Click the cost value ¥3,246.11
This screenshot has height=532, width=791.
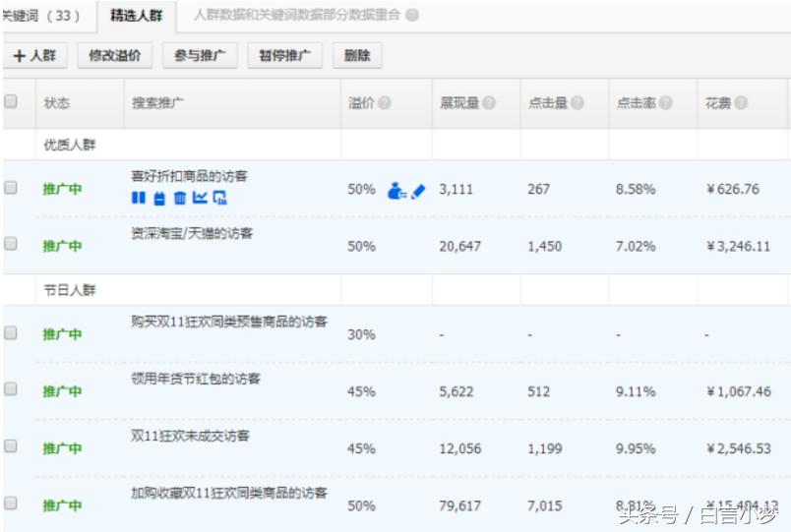click(739, 247)
